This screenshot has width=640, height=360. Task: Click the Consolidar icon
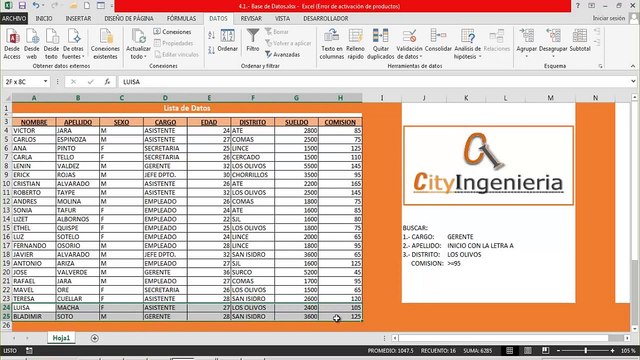coord(438,41)
